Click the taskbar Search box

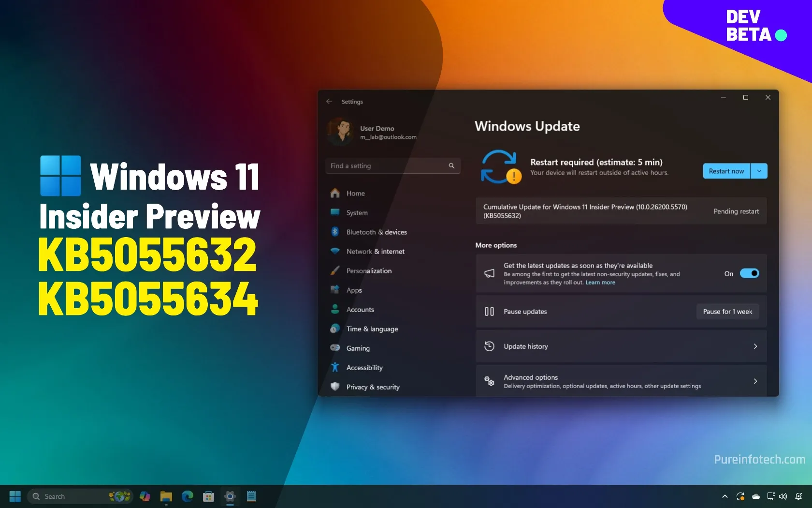(80, 496)
